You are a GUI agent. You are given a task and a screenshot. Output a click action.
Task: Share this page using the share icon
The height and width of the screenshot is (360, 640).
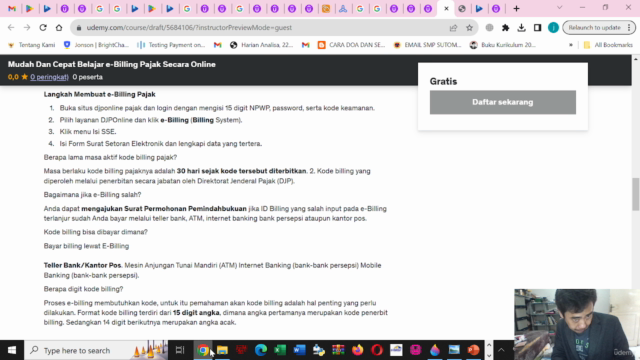click(x=453, y=28)
